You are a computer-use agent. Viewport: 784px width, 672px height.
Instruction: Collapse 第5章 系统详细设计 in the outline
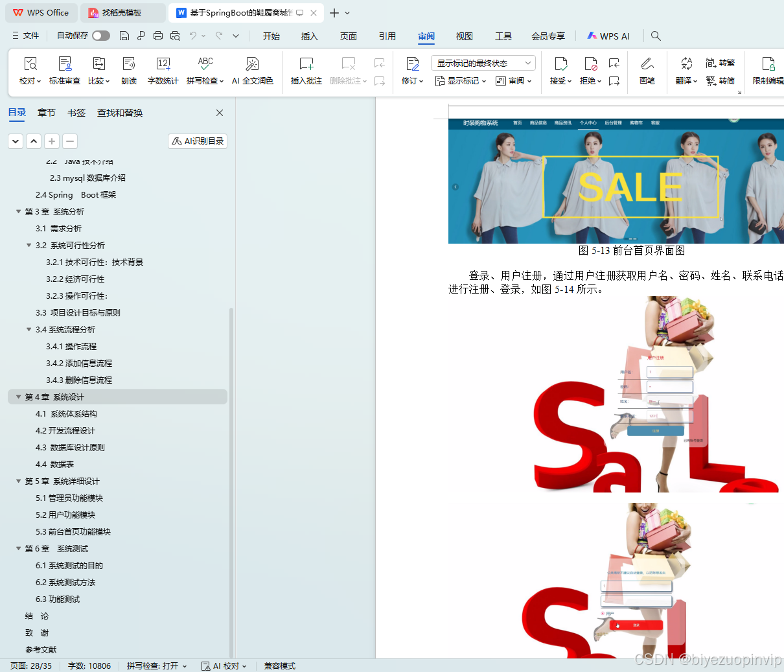click(18, 481)
